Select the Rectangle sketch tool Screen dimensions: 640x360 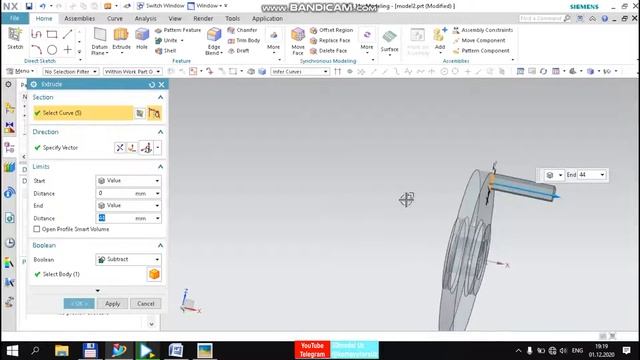(52, 34)
